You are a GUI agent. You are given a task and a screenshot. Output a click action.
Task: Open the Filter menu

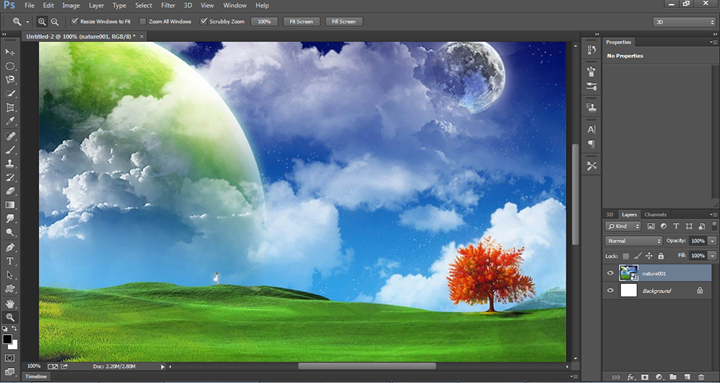[168, 6]
